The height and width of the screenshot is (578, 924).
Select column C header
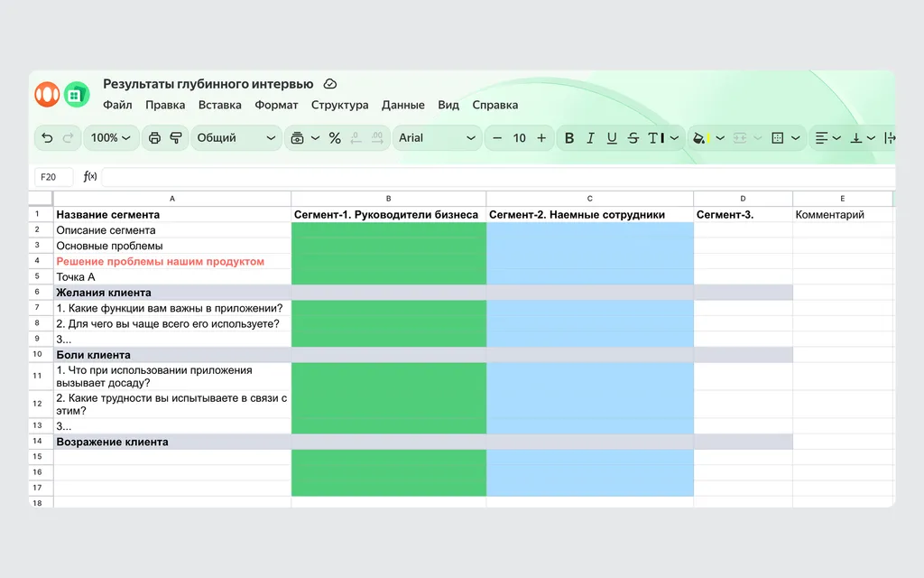(x=589, y=199)
